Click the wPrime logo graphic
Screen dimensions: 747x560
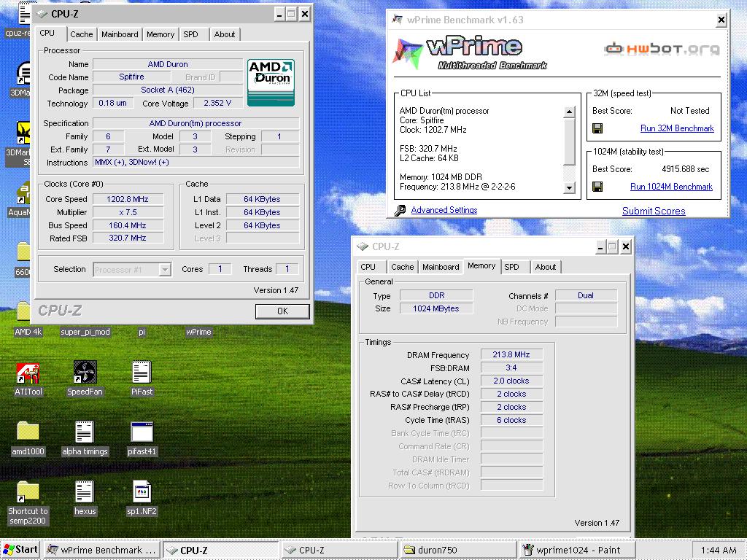[x=470, y=52]
